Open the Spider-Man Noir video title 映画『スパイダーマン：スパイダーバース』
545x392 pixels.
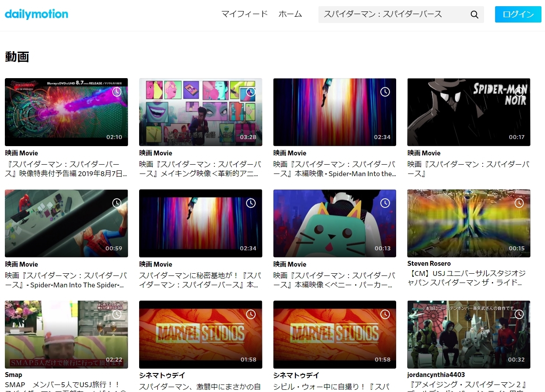[x=468, y=169]
